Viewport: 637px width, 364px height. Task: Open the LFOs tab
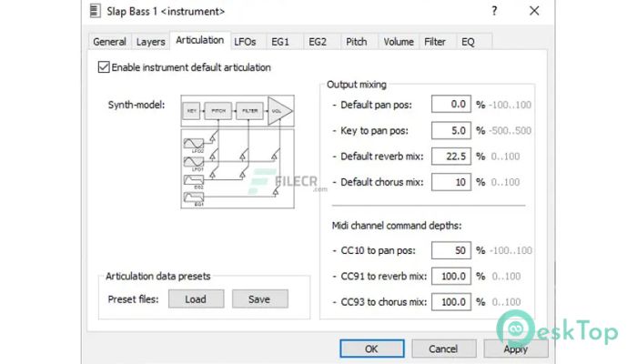[245, 42]
